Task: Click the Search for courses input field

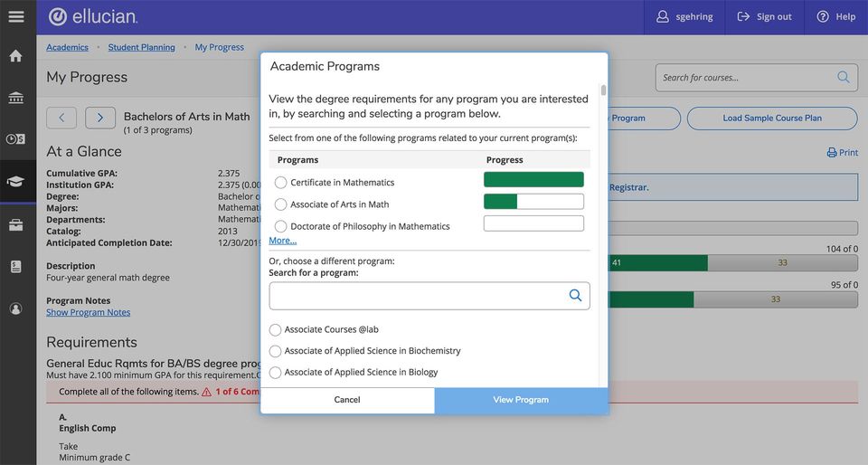Action: (756, 77)
